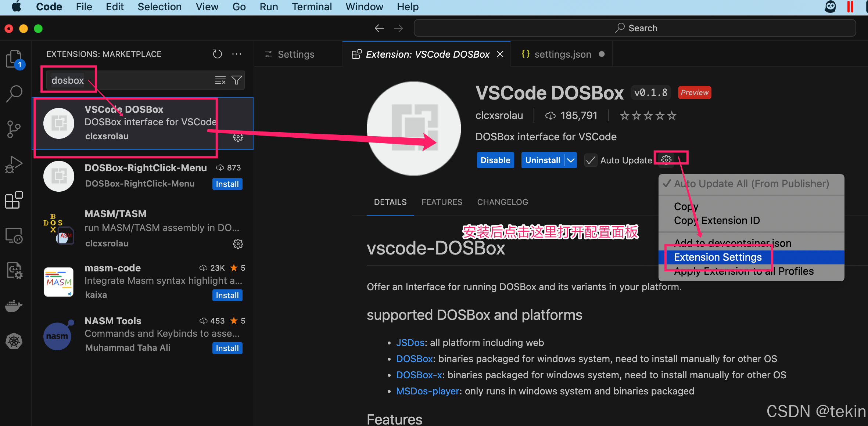Close the VSCode DOSBox extension tab
The height and width of the screenshot is (426, 868).
coord(500,54)
